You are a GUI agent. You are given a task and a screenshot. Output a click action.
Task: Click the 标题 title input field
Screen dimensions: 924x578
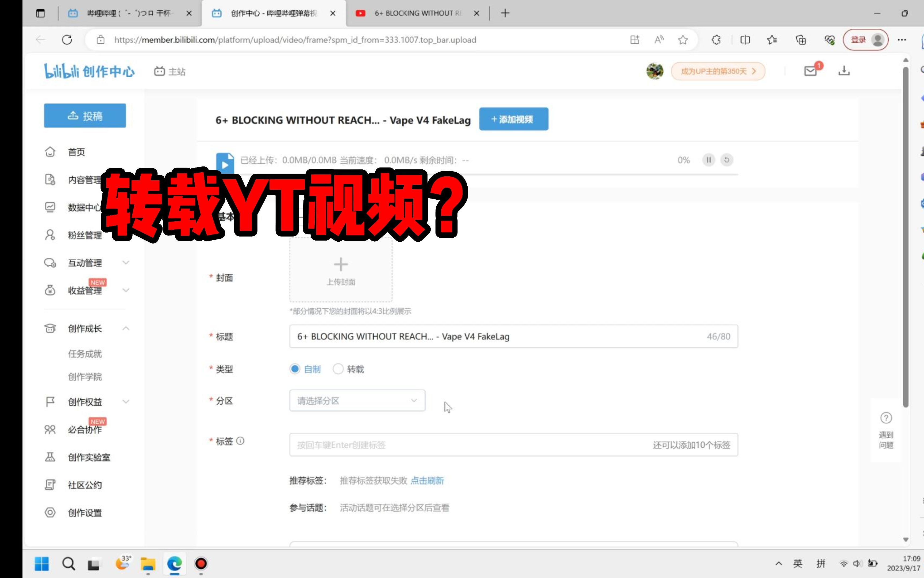(514, 336)
